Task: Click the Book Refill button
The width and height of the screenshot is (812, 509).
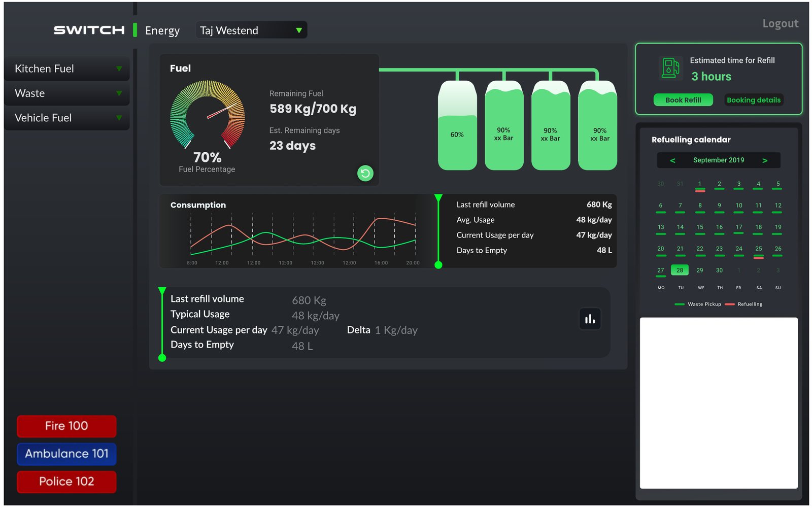Action: click(683, 100)
